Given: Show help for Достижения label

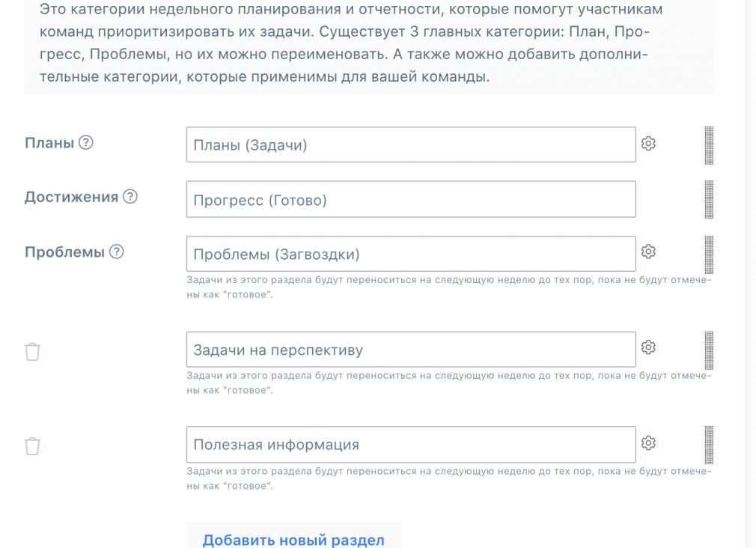Looking at the screenshot, I should click(x=130, y=196).
